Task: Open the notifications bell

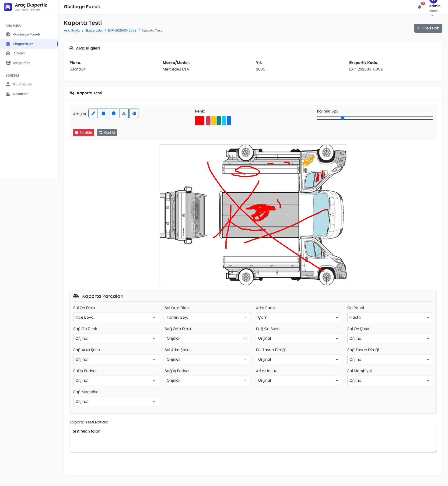Action: pos(420,7)
